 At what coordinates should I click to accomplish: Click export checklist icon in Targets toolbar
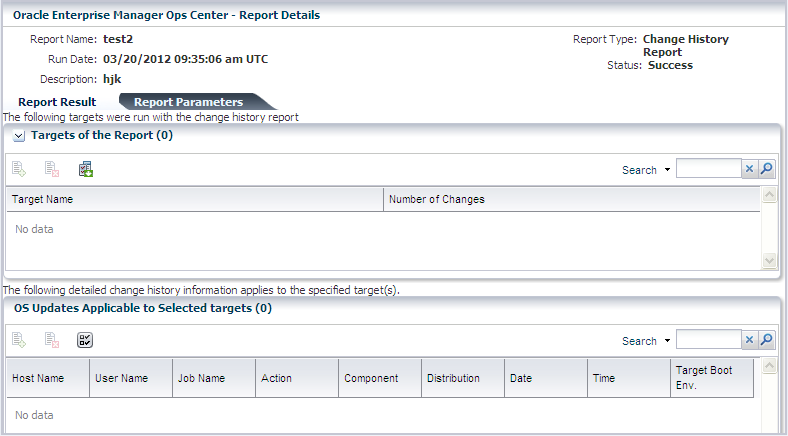[85, 169]
